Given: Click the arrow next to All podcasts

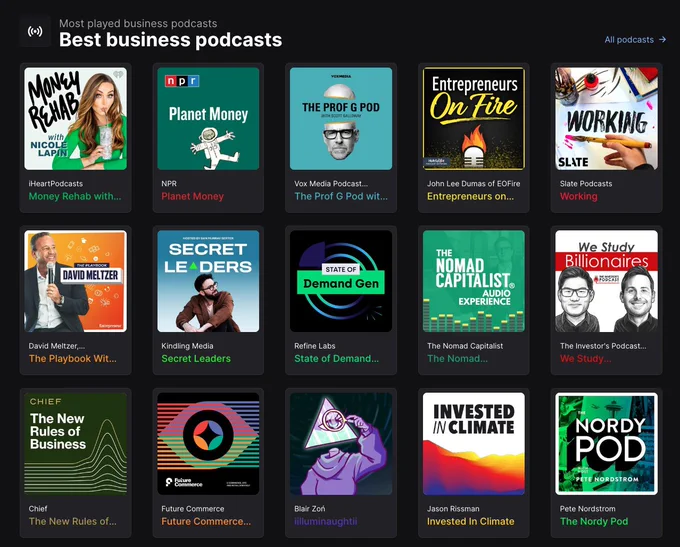Looking at the screenshot, I should pos(662,39).
